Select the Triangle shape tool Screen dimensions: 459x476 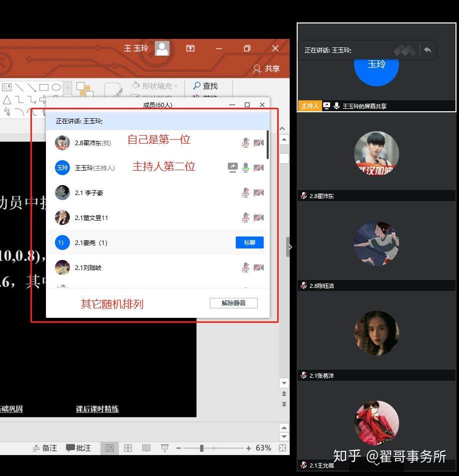[6, 100]
